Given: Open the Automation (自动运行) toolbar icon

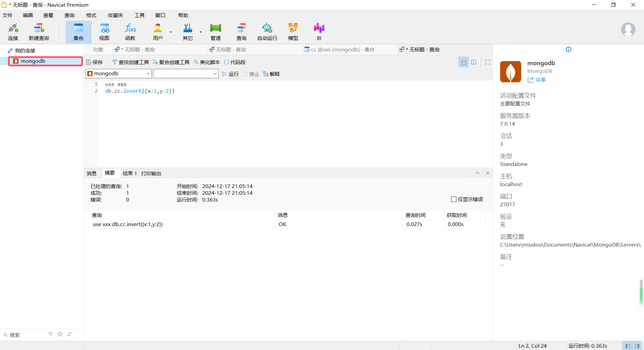Looking at the screenshot, I should coord(267,32).
